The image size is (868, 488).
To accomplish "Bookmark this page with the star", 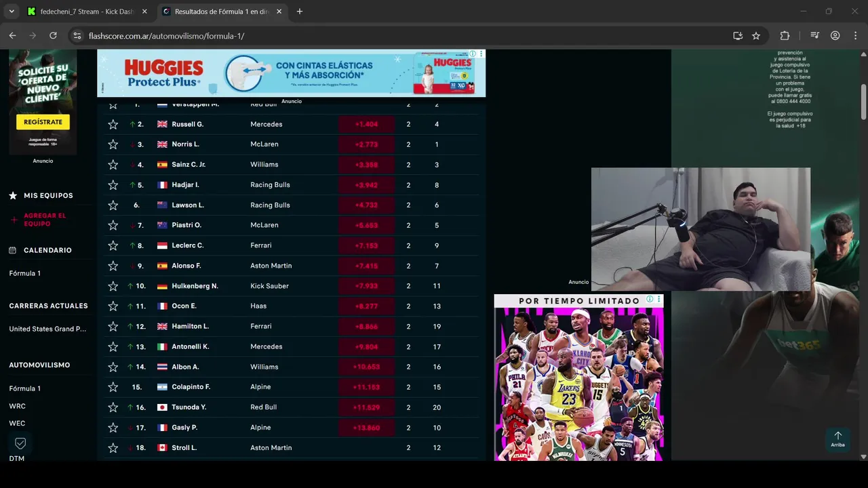I will coord(756,36).
